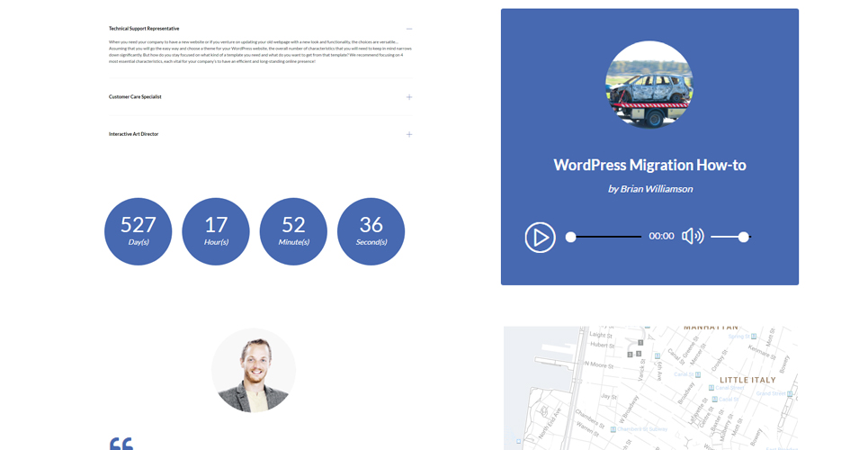
Task: Expand the Interactive Art Director section
Action: click(x=409, y=134)
